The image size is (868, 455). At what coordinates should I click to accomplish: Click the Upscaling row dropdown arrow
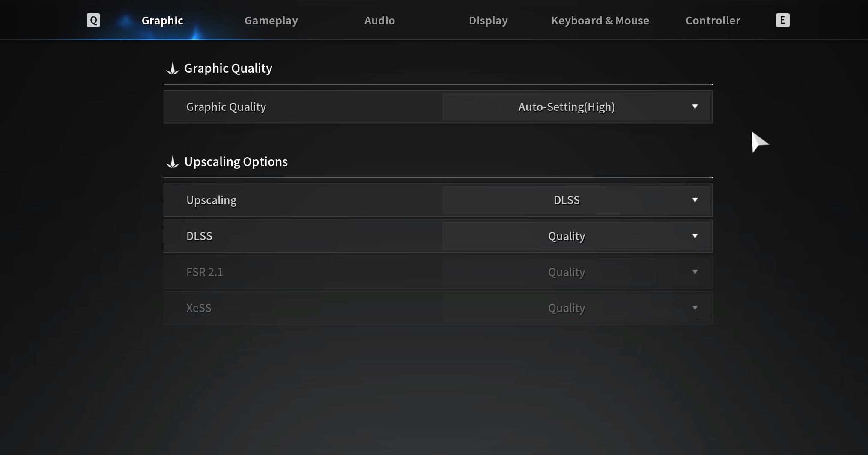[x=695, y=200]
